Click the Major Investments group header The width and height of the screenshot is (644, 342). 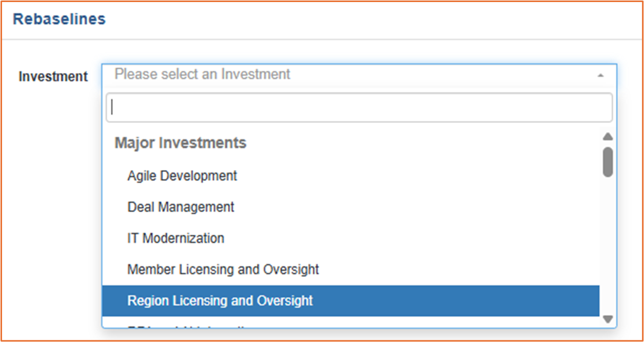tap(180, 143)
